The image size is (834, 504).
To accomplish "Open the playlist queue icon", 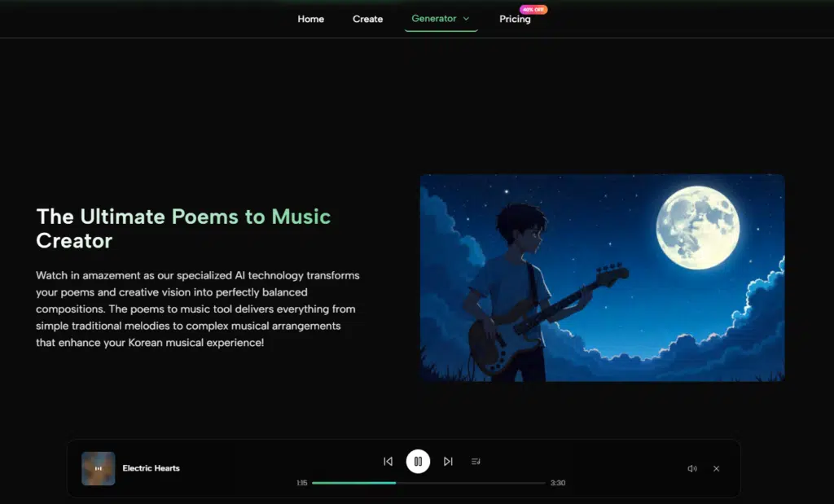I will [476, 462].
